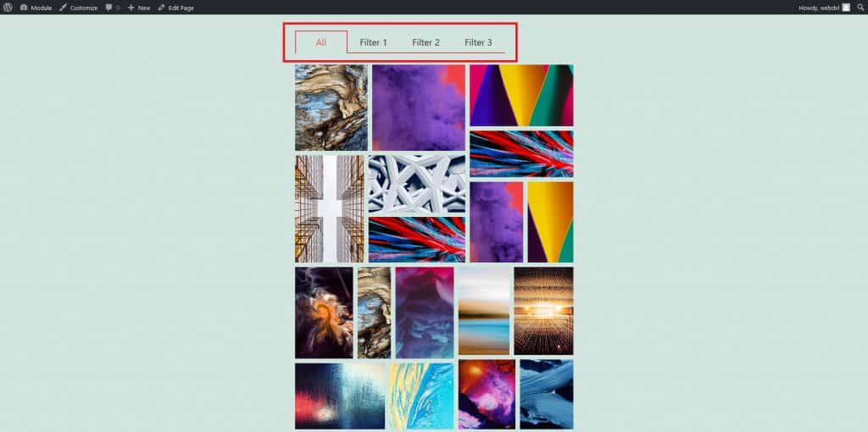Click the Edit Page pencil icon

point(162,8)
